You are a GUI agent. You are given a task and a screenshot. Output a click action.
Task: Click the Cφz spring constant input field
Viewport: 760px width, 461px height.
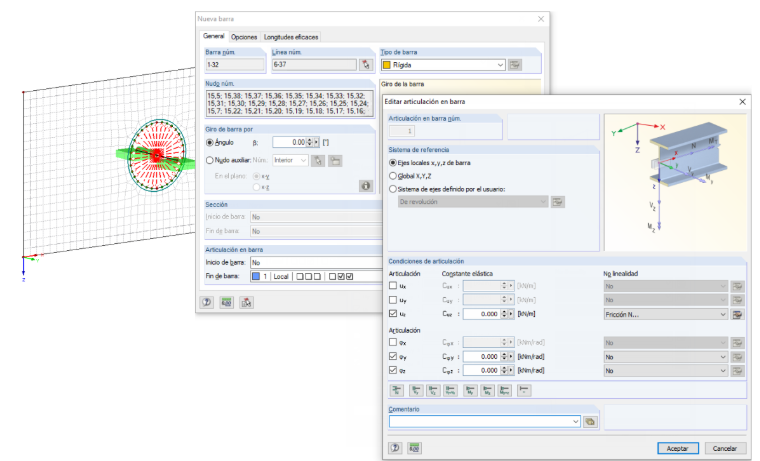[481, 370]
